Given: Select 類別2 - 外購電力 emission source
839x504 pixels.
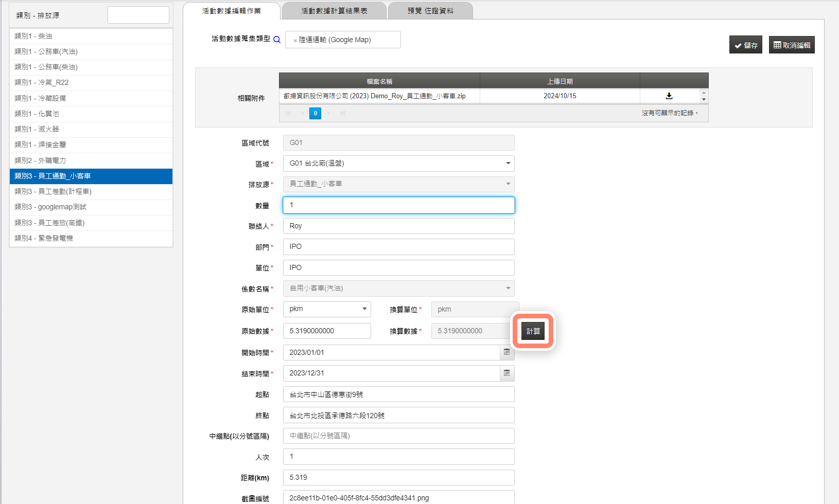Looking at the screenshot, I should point(91,160).
